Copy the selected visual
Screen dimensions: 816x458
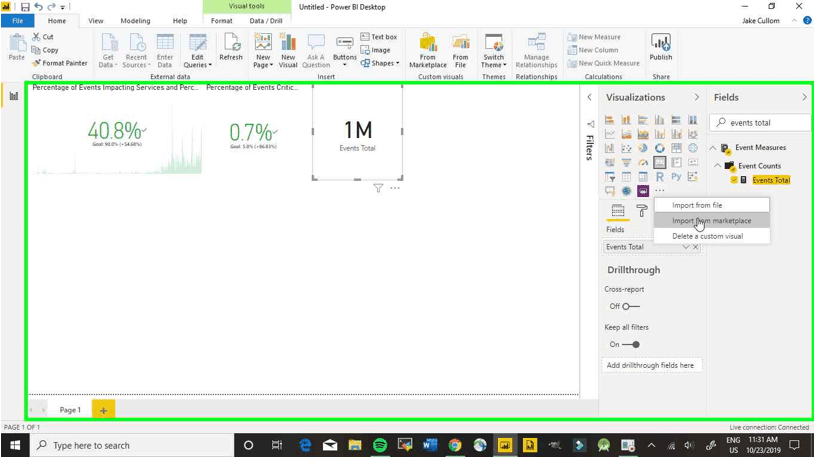tap(45, 50)
